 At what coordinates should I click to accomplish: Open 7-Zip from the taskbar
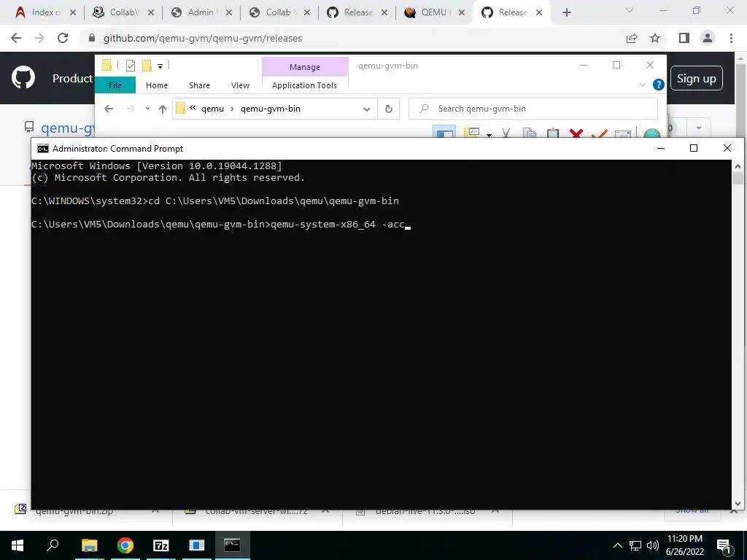click(x=161, y=545)
